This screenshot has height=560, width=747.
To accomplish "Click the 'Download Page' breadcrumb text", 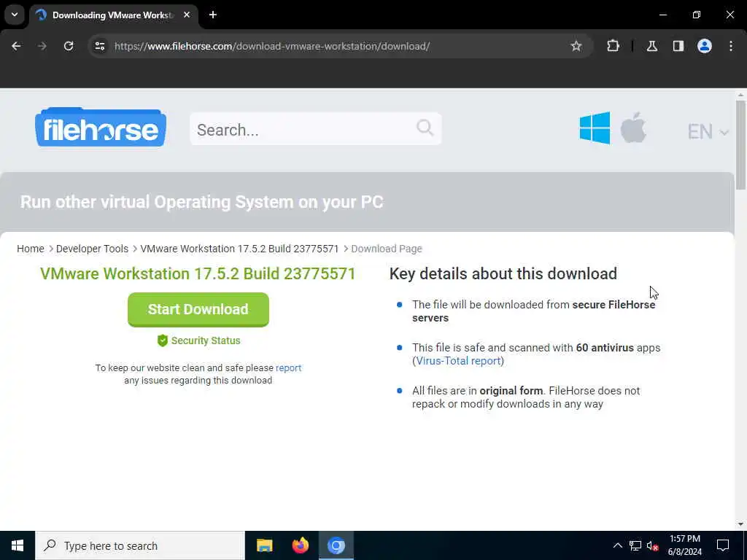I will pyautogui.click(x=387, y=249).
